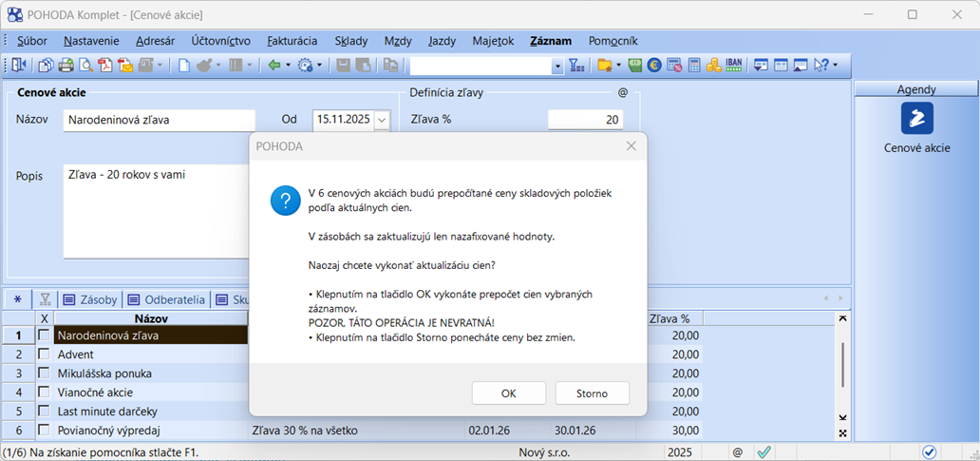Screen dimensions: 980x461
Task: Confirm the price update with OK
Action: point(508,394)
